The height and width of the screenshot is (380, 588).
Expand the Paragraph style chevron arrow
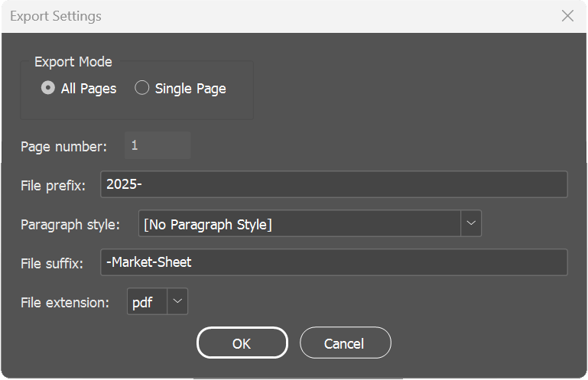point(471,223)
